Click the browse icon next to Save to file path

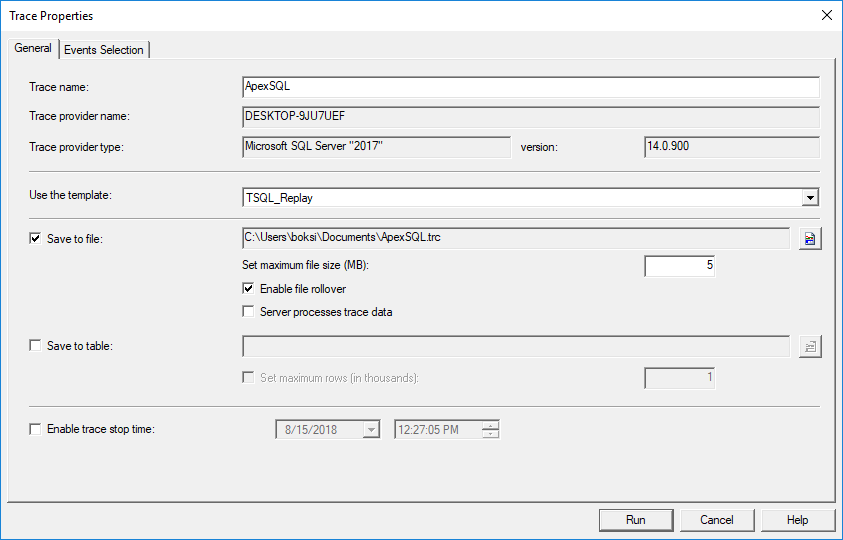point(810,238)
